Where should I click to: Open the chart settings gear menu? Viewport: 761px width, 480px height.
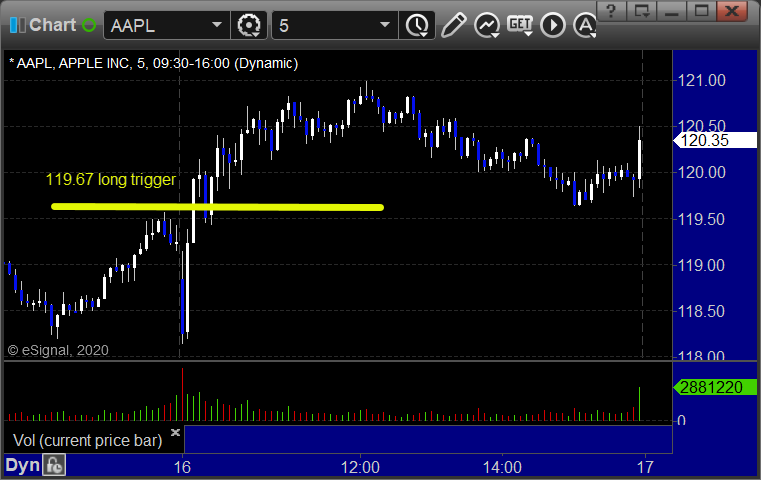pyautogui.click(x=249, y=25)
